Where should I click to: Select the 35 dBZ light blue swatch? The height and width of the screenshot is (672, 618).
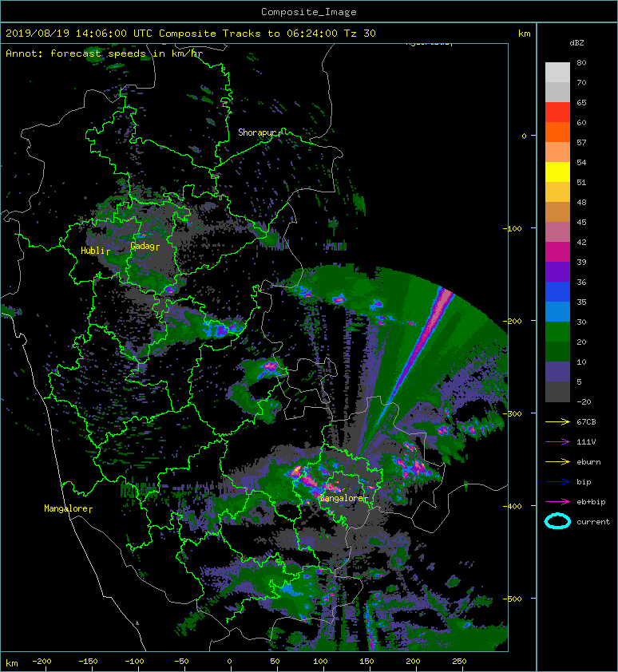557,311
